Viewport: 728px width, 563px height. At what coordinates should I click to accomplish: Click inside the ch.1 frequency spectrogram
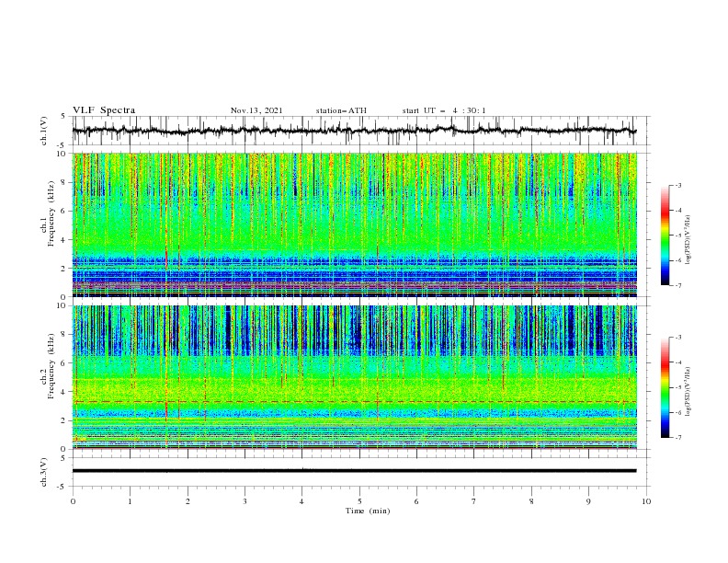pyautogui.click(x=354, y=224)
